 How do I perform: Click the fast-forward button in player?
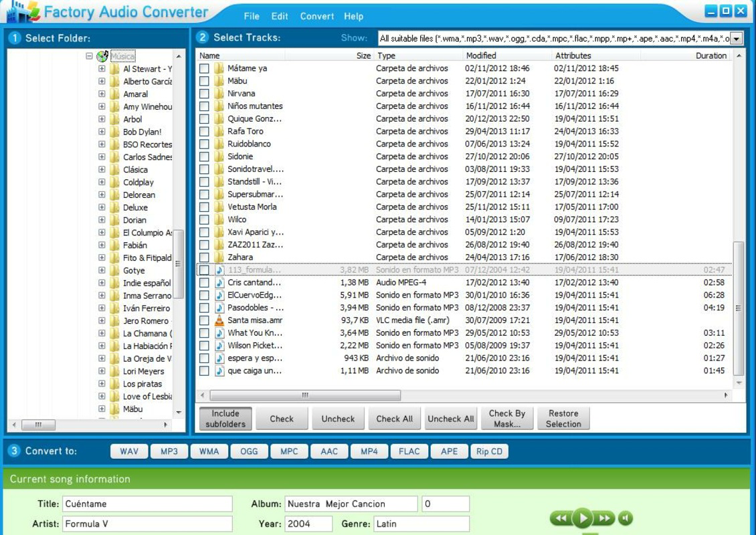[604, 518]
